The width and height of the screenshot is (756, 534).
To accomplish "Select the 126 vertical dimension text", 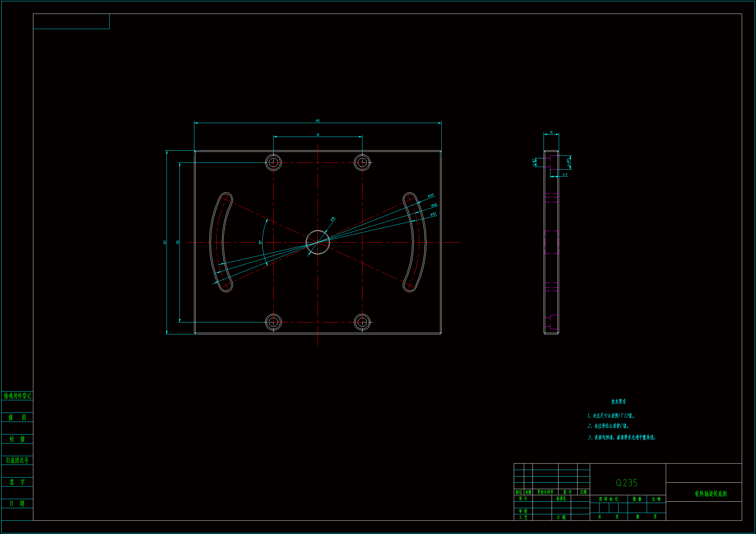I will [x=178, y=242].
